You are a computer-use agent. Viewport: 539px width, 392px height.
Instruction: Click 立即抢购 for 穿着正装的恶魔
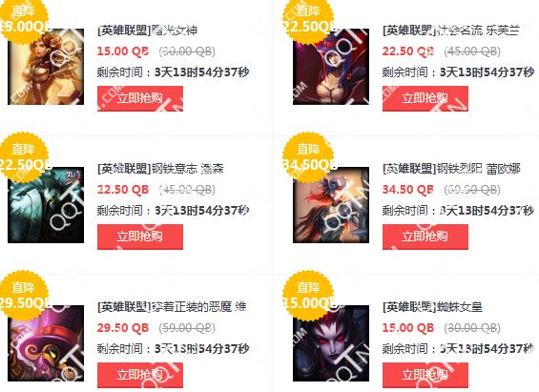[140, 375]
